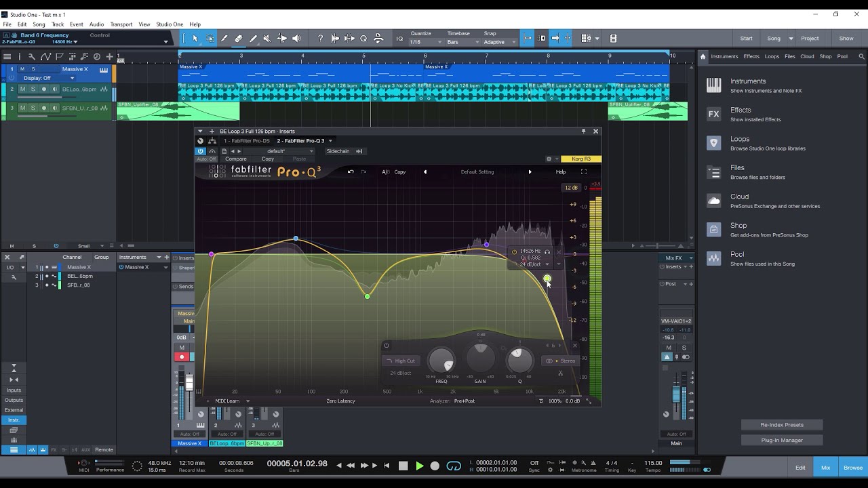Select 1 - FabFilter Pro-DS insert tab
Screen dimensions: 868x488
pos(247,141)
